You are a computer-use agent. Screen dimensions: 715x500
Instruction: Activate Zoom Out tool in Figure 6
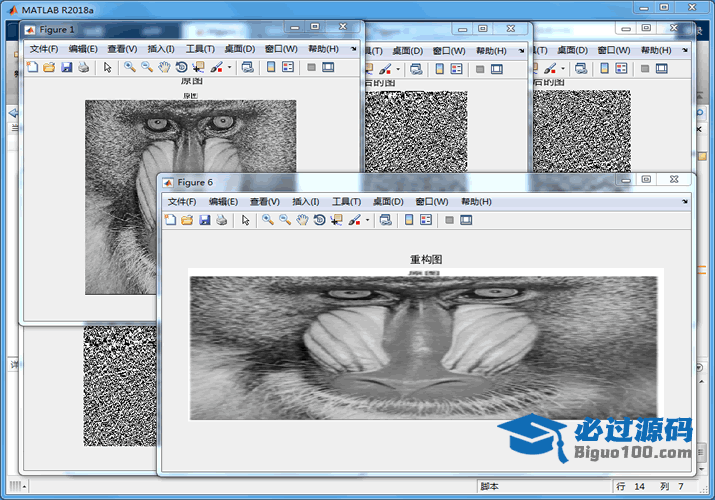point(285,220)
